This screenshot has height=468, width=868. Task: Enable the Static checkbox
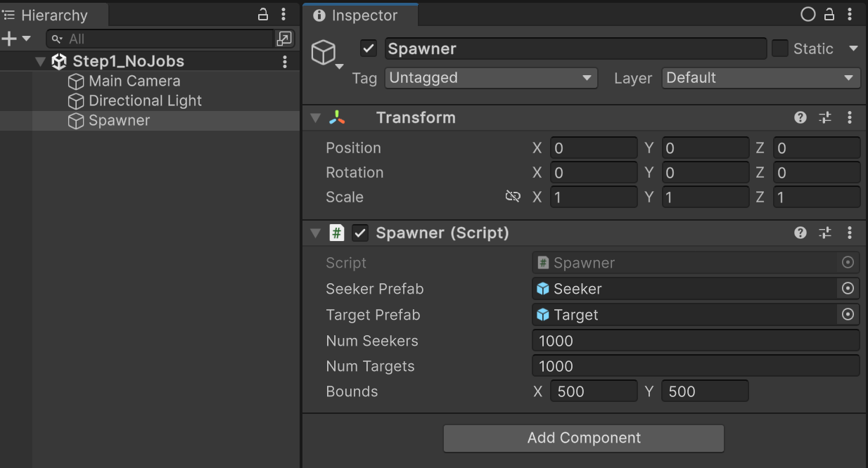pyautogui.click(x=780, y=48)
